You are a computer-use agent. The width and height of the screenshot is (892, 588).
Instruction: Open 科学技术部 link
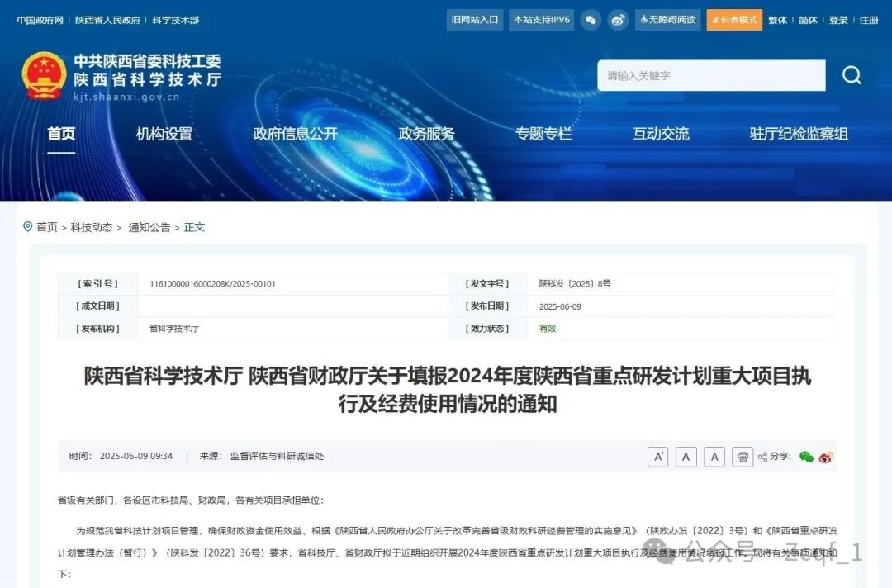[176, 20]
